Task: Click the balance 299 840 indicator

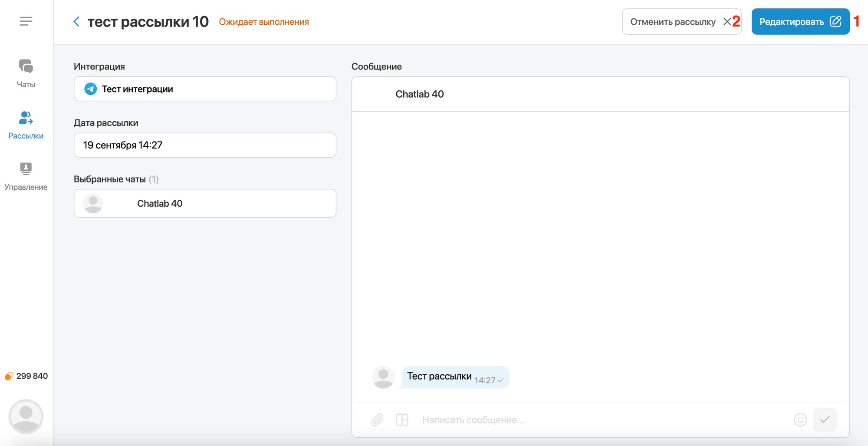Action: [26, 376]
